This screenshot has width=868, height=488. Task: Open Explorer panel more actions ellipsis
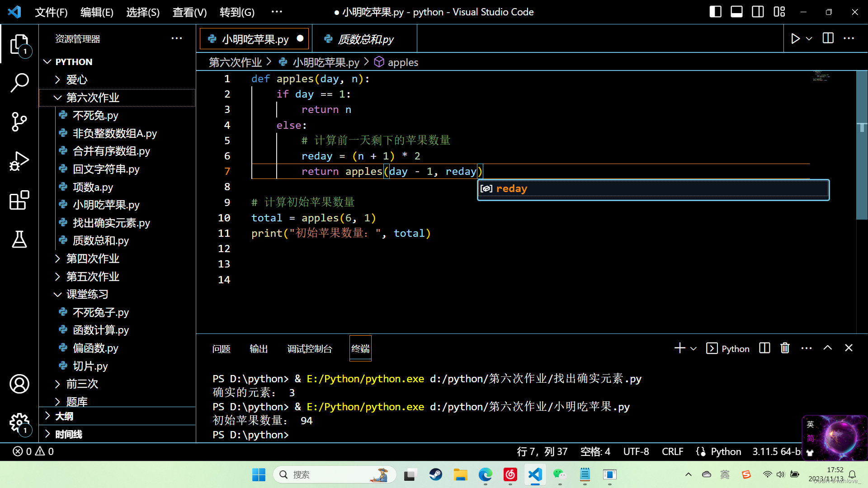click(177, 38)
